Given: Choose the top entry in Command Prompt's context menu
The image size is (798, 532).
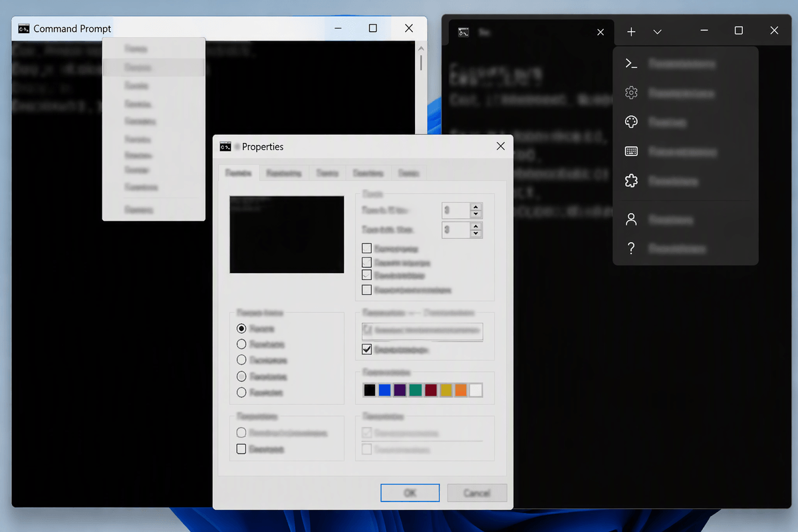Looking at the screenshot, I should coord(154,49).
